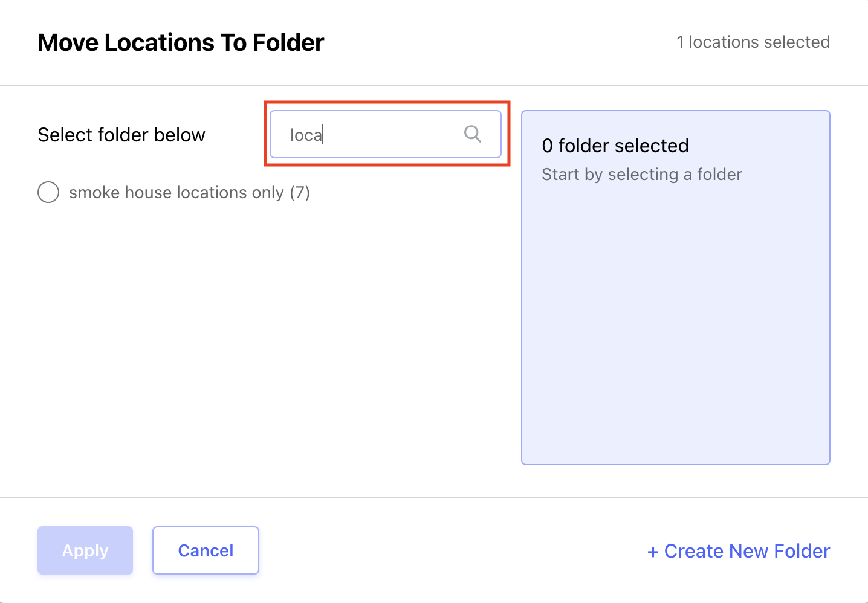Open the Create New Folder link

pos(739,551)
